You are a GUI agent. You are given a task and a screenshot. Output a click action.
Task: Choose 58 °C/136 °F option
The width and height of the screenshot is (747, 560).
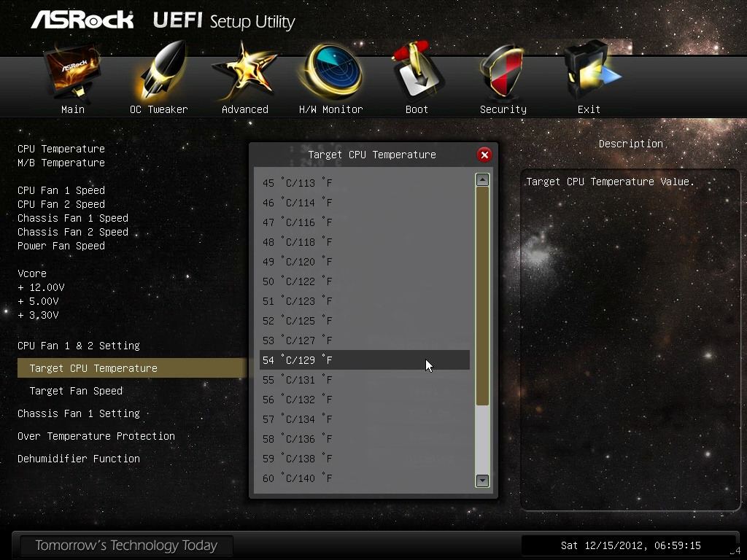click(x=365, y=439)
